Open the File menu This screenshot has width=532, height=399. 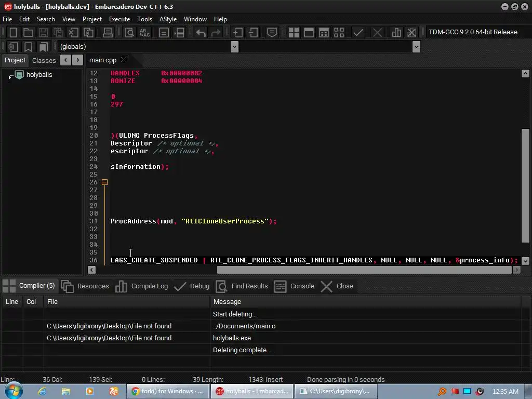(7, 19)
